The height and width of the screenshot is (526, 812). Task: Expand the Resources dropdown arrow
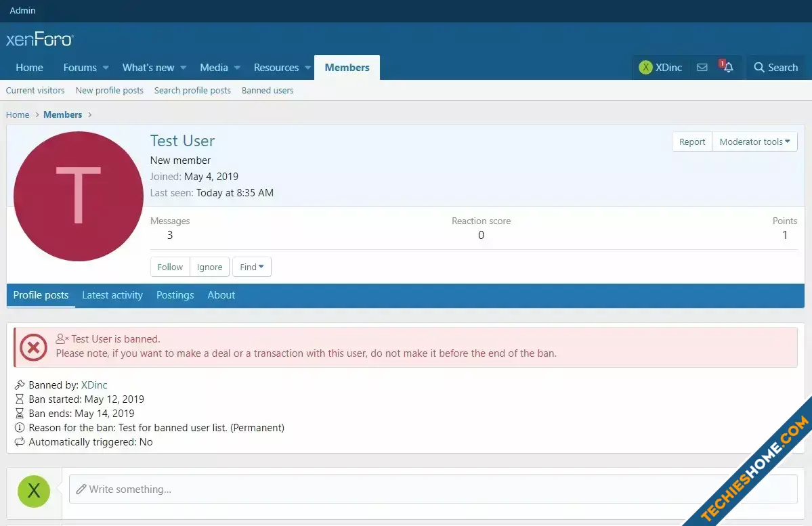[x=307, y=68]
